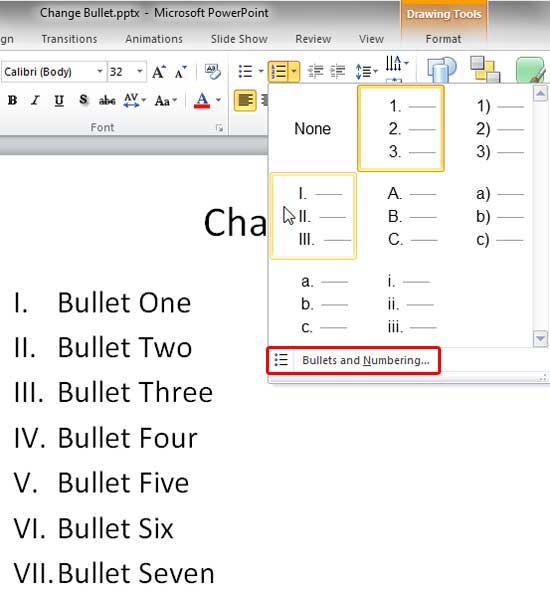Apply strikethrough formatting
The width and height of the screenshot is (550, 595).
107,101
